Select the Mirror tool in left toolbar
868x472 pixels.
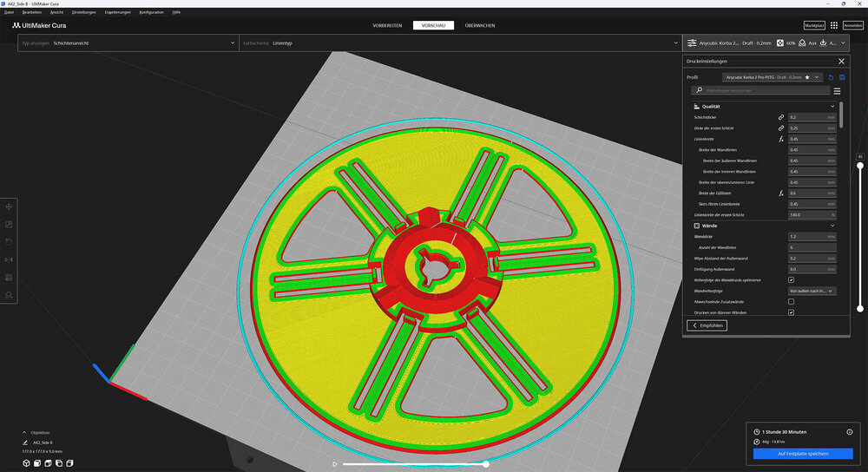[9, 259]
